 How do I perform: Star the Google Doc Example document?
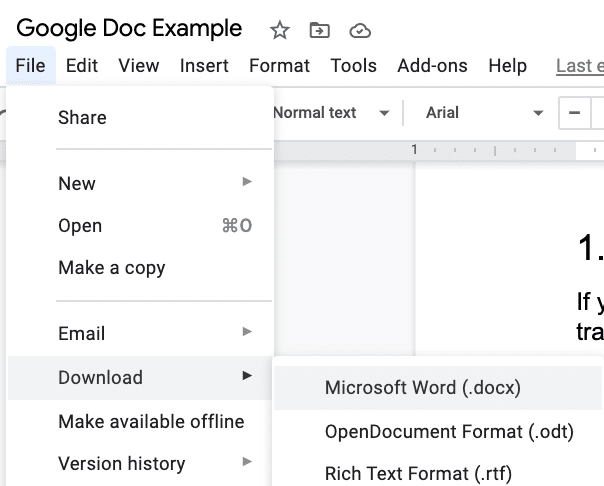[280, 30]
